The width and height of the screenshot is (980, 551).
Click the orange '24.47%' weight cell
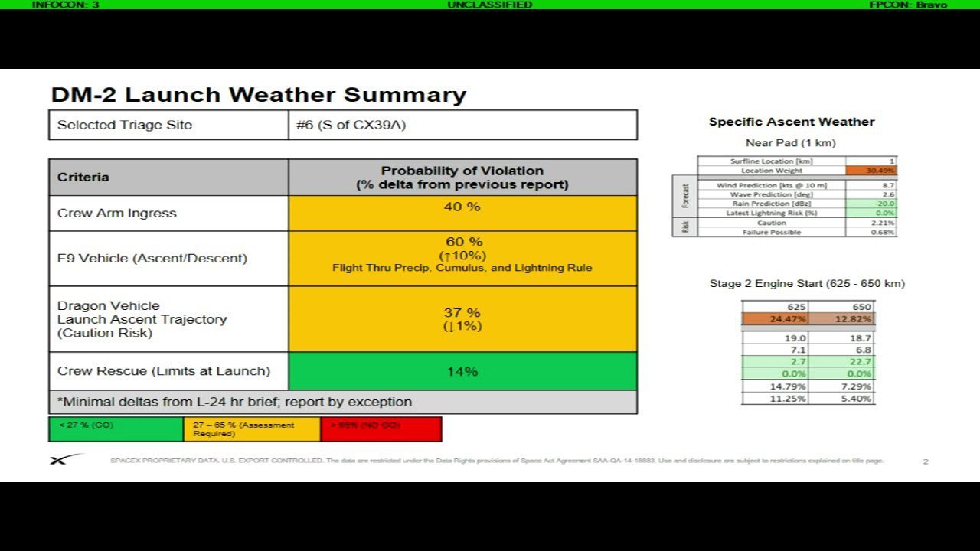[x=775, y=319]
